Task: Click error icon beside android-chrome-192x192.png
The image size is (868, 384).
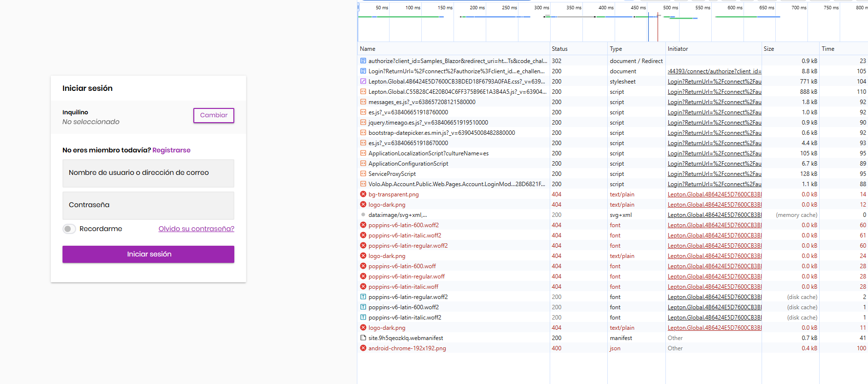Action: (x=363, y=348)
